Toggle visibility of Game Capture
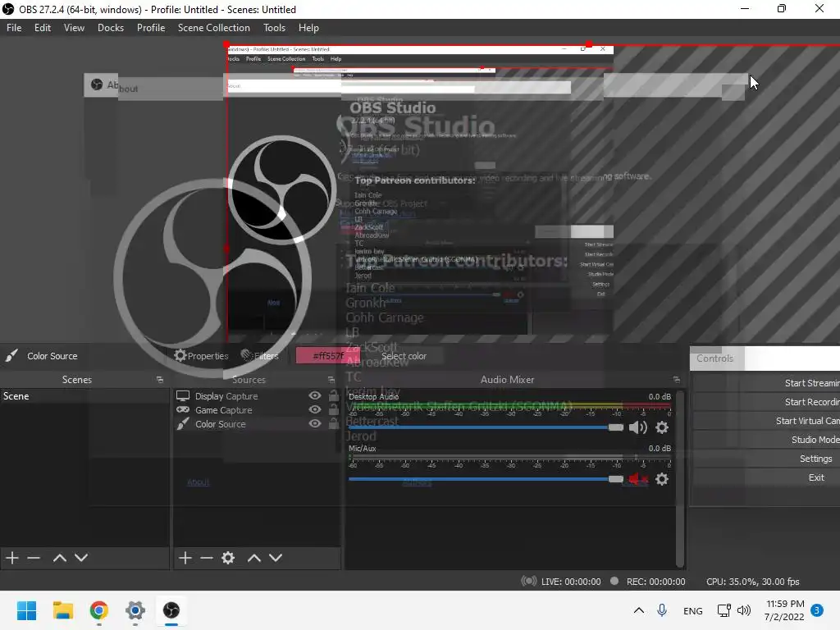 point(315,409)
